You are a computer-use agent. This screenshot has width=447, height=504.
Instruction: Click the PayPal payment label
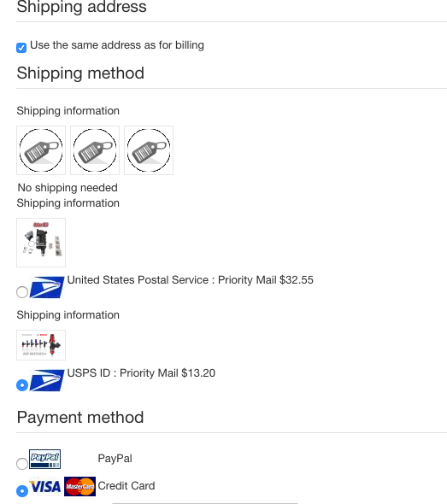tap(115, 459)
